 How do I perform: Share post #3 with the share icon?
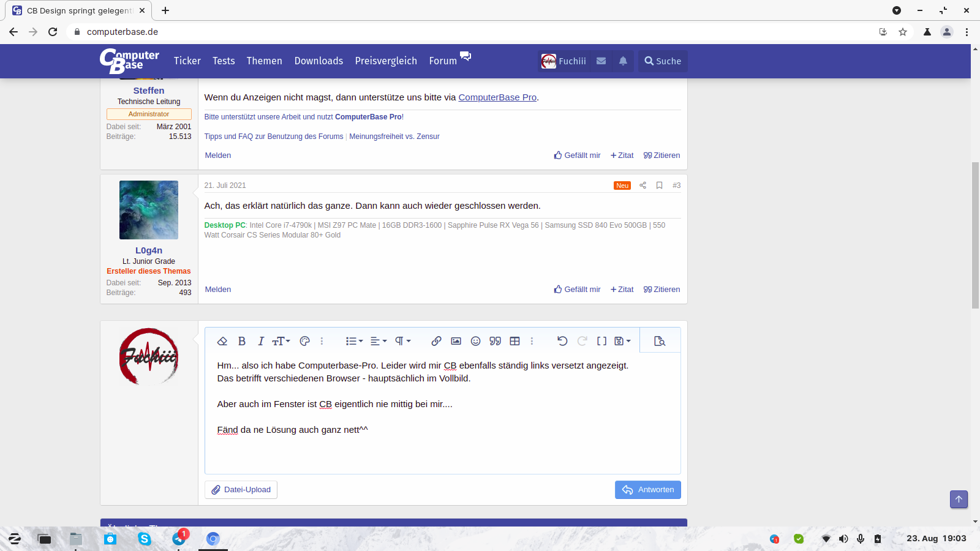643,186
